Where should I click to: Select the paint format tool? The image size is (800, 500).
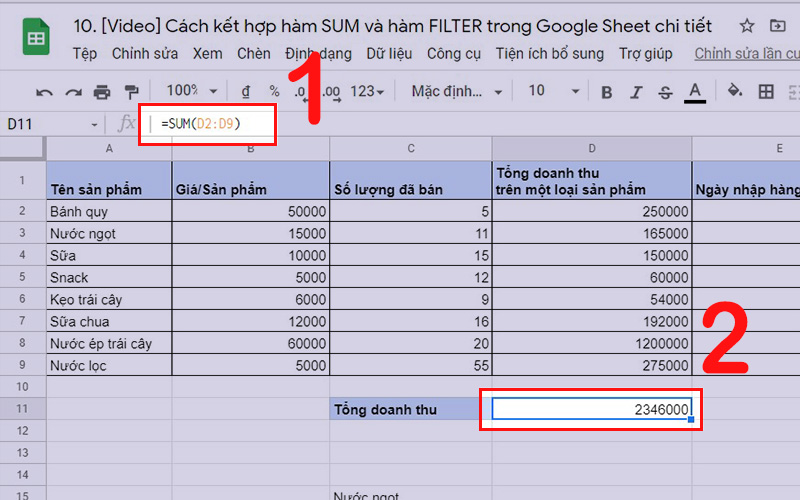tap(131, 92)
